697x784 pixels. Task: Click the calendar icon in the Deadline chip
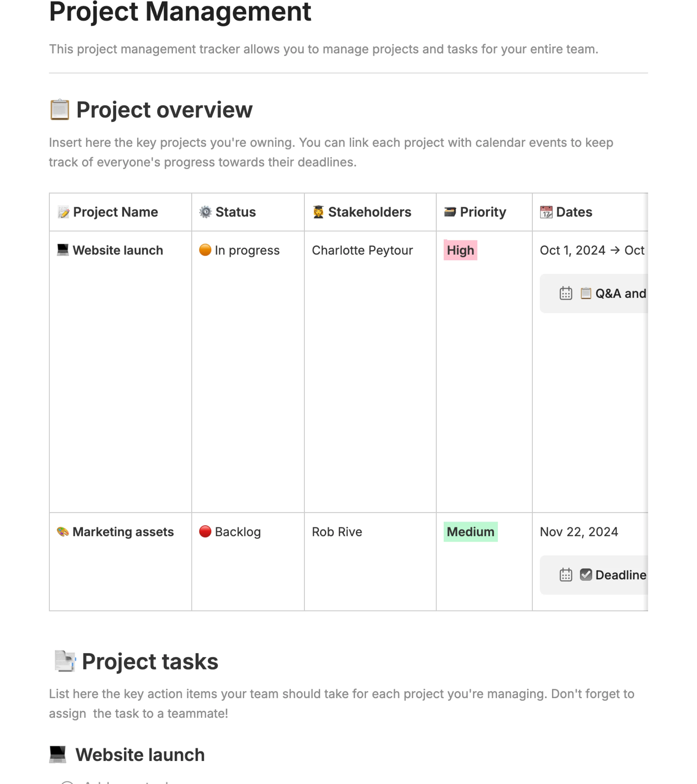[566, 575]
